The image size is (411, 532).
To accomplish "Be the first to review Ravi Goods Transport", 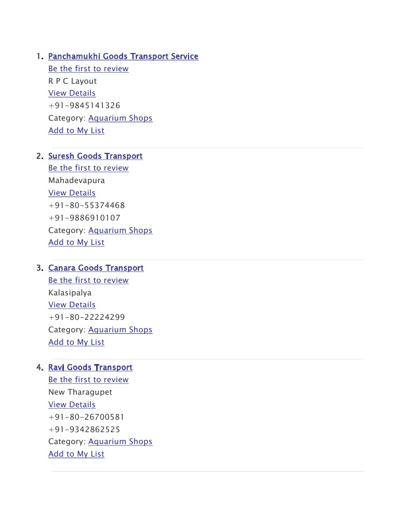I will pos(88,380).
